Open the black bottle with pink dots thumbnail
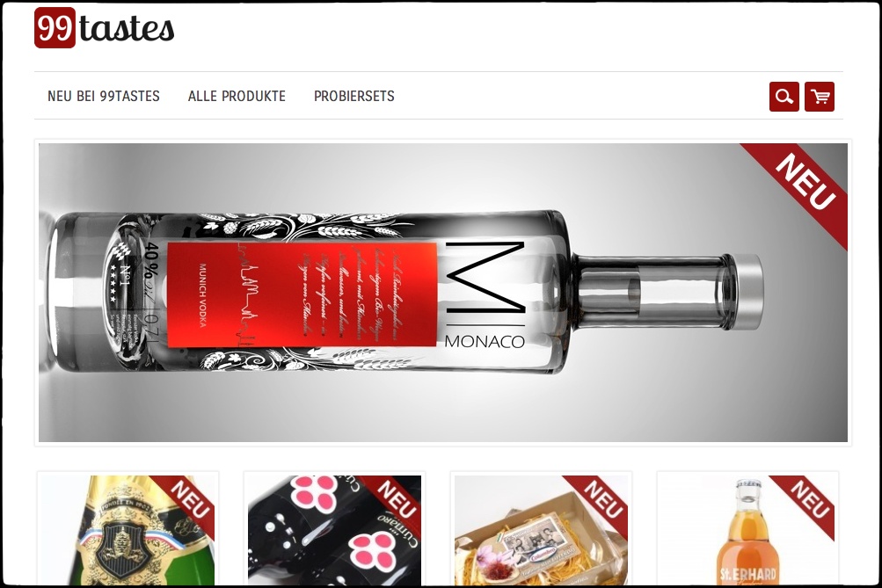882x588 pixels. (x=334, y=530)
